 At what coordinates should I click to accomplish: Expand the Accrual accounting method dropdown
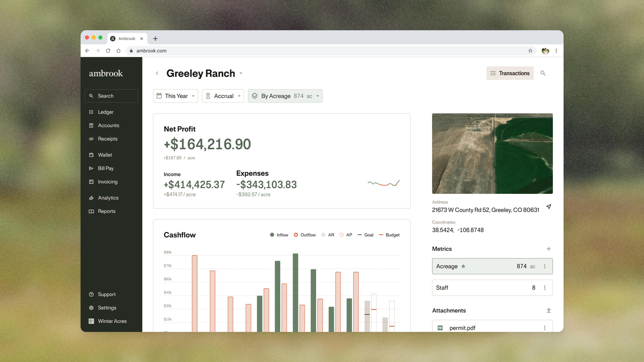click(x=223, y=96)
